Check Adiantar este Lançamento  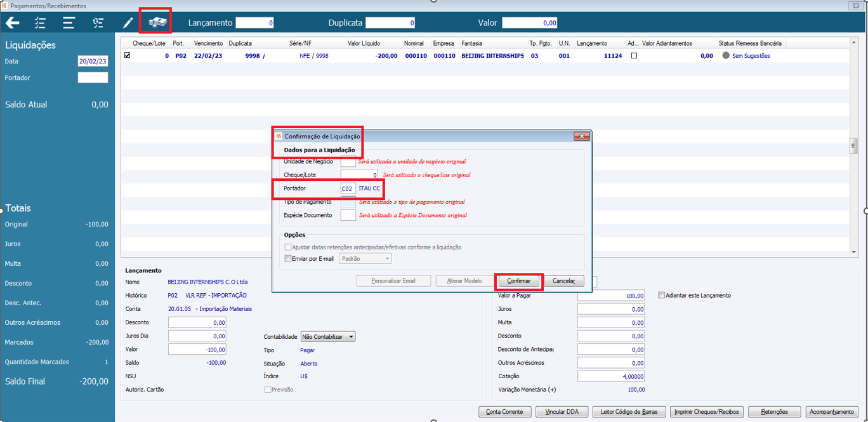tap(662, 295)
